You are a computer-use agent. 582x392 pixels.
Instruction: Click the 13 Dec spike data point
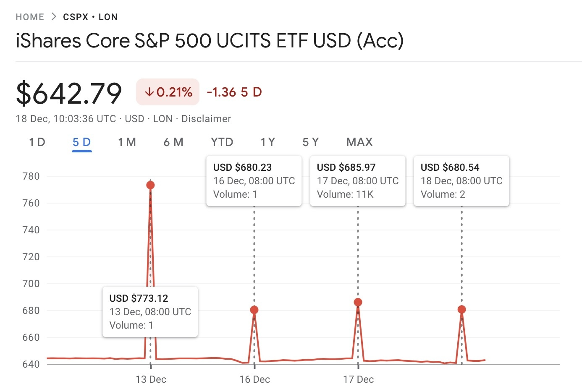click(x=150, y=185)
